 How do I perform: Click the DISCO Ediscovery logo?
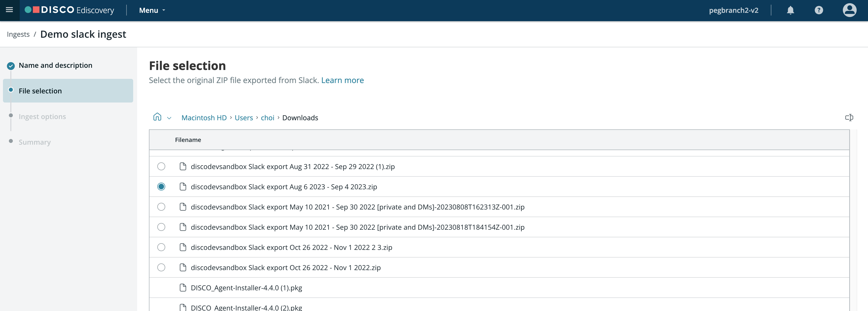(70, 10)
